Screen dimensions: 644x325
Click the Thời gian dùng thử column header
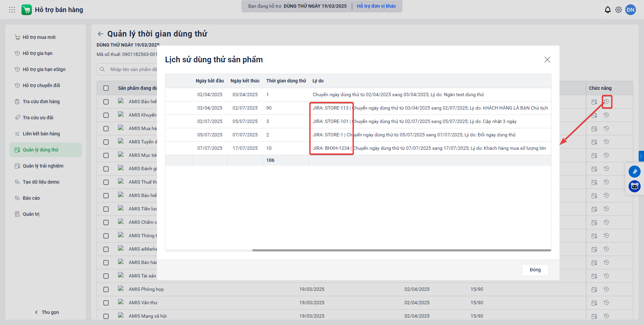click(x=286, y=81)
